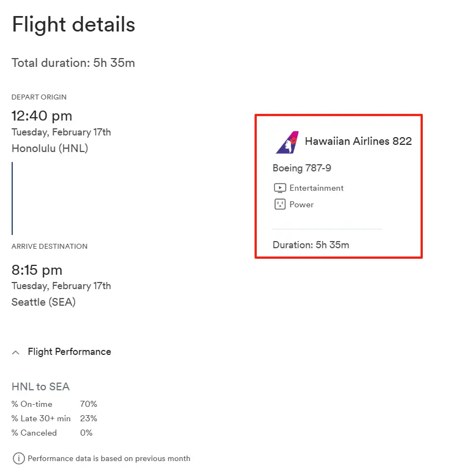Click the Hawaiian Airlines tail logo
Image resolution: width=451 pixels, height=476 pixels.
click(x=287, y=143)
